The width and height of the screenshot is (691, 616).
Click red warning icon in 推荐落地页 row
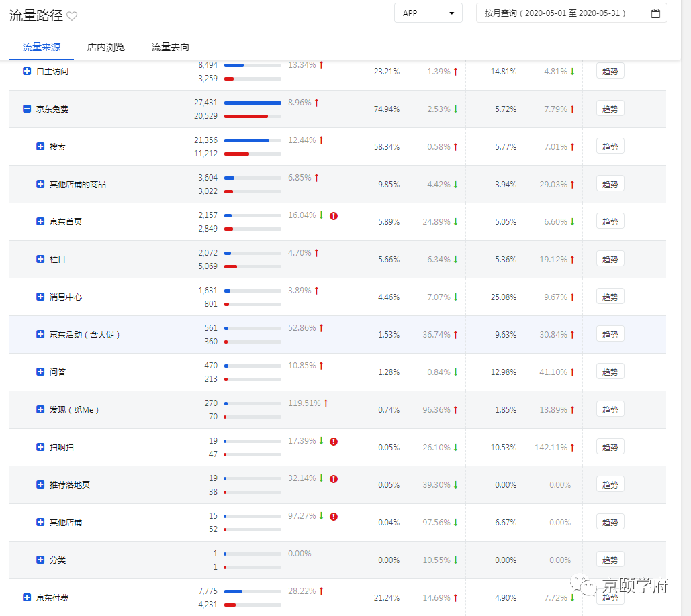point(334,478)
